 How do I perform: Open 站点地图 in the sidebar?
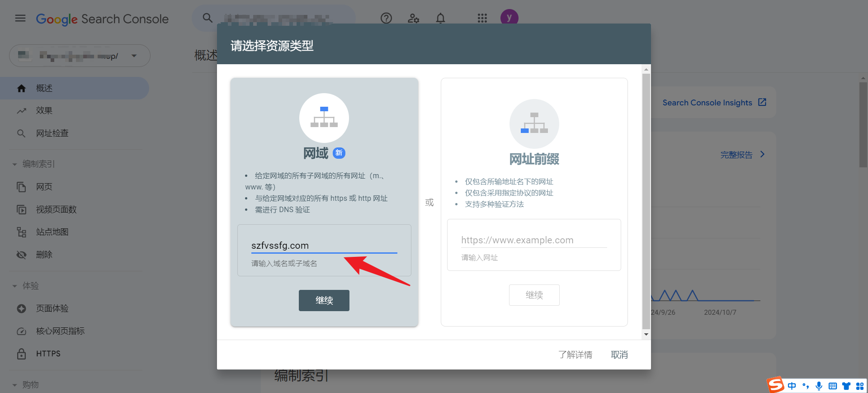(52, 232)
